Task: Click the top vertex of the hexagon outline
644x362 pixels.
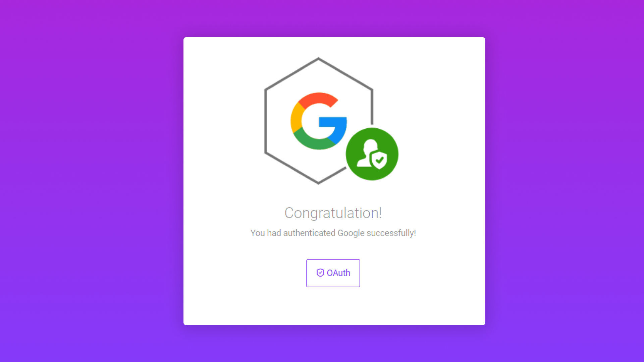Action: tap(318, 59)
